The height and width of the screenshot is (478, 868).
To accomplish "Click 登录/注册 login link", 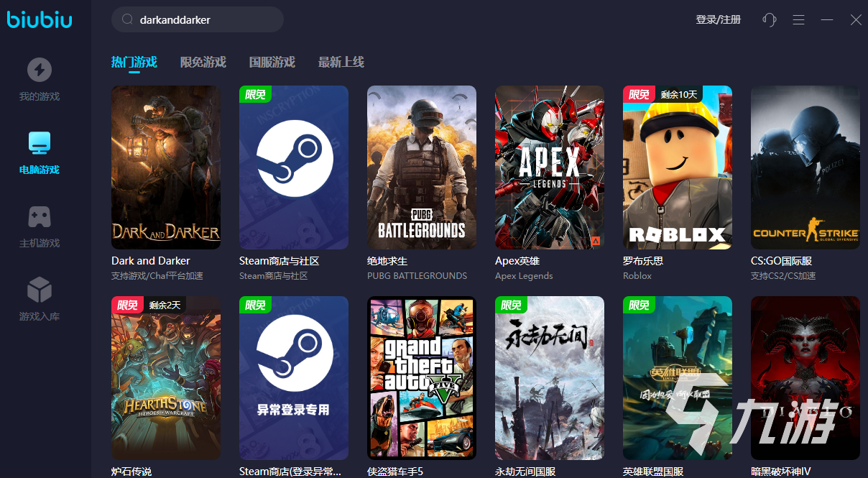I will tap(718, 20).
